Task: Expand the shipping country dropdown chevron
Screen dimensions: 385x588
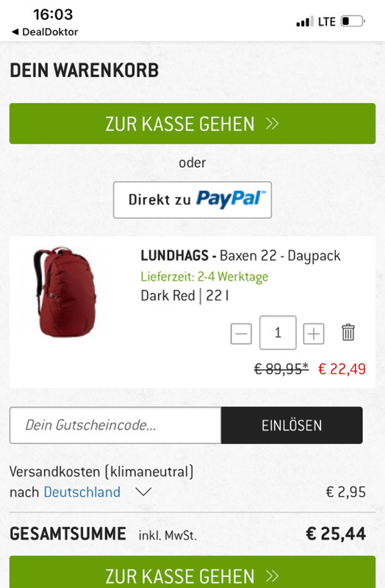Action: 143,492
